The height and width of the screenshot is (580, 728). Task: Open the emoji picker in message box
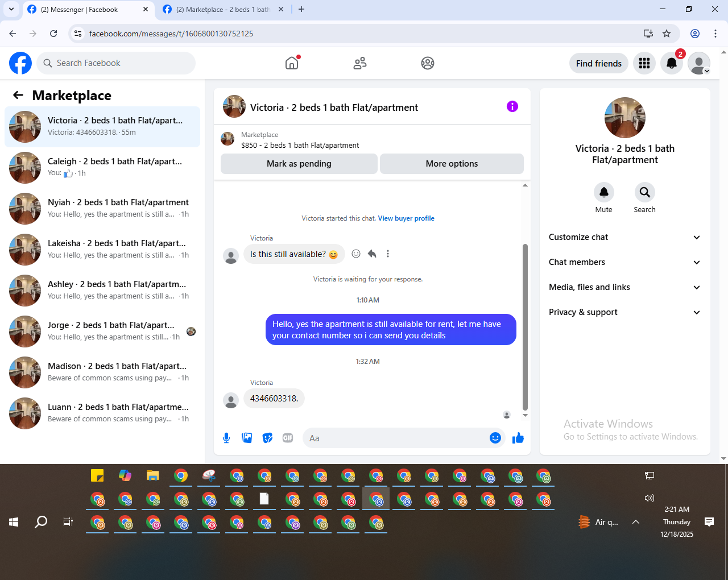click(x=495, y=438)
